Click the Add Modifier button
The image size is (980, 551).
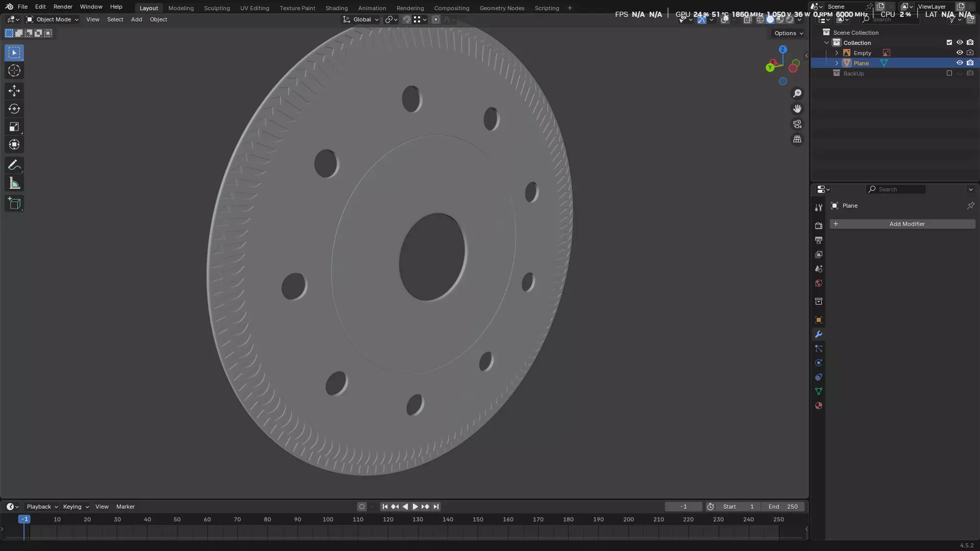click(902, 224)
